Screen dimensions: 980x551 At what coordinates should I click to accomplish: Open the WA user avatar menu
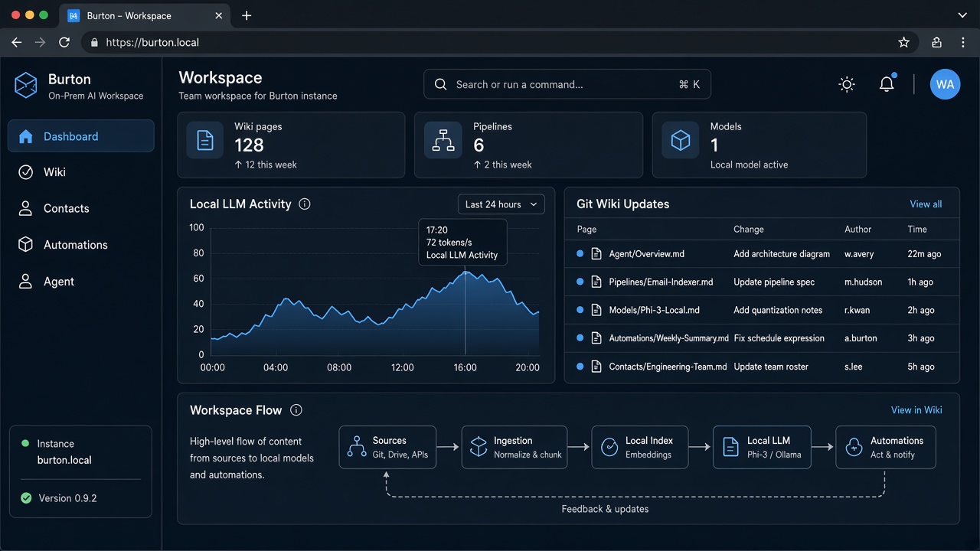[x=945, y=84]
